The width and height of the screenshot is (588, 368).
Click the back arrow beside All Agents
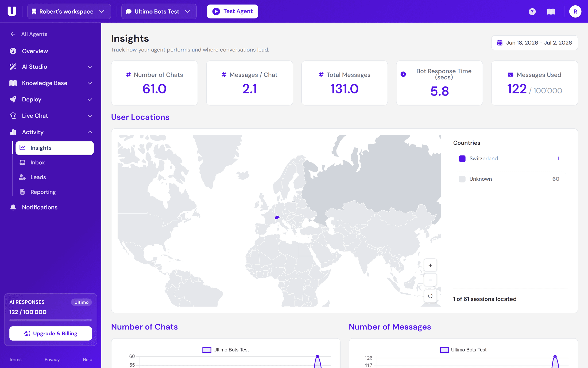coord(13,34)
